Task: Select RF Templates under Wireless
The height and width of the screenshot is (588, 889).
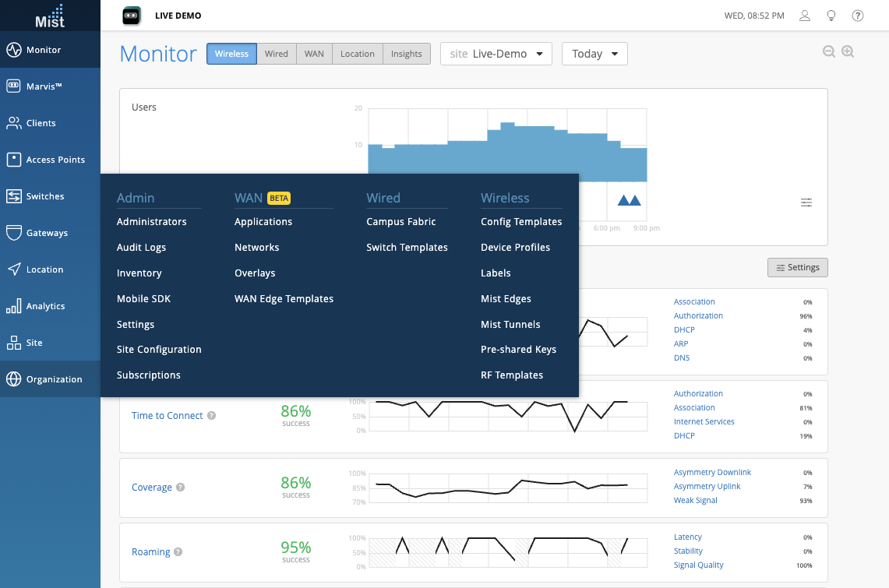Action: [x=512, y=375]
